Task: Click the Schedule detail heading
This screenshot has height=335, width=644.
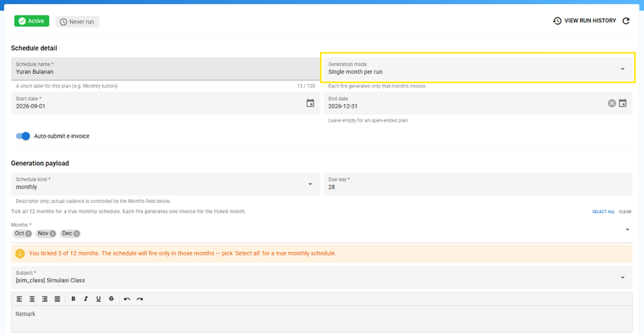Action: pos(34,48)
